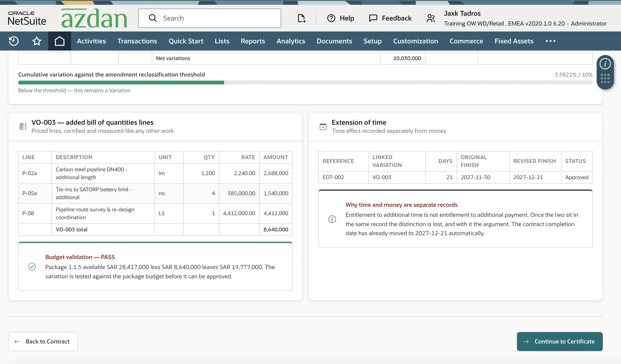The width and height of the screenshot is (621, 364).
Task: Click the 4,412,000.00 rate cell
Action: pos(239,213)
